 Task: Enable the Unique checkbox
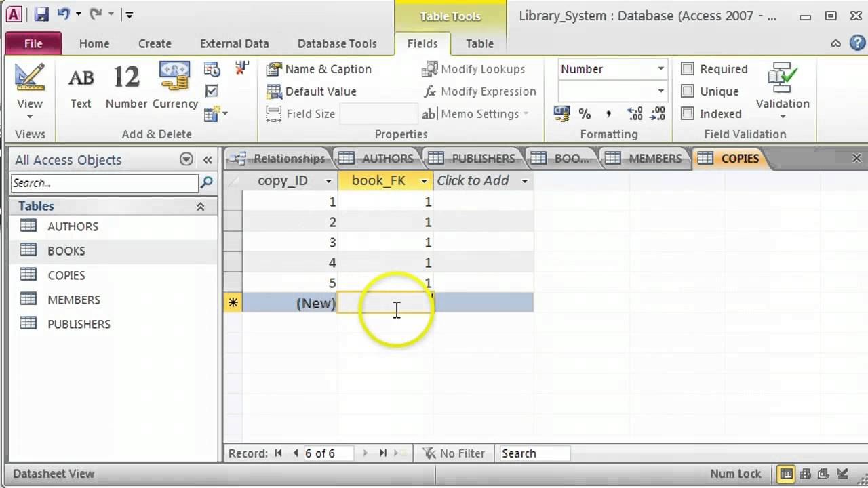click(688, 91)
